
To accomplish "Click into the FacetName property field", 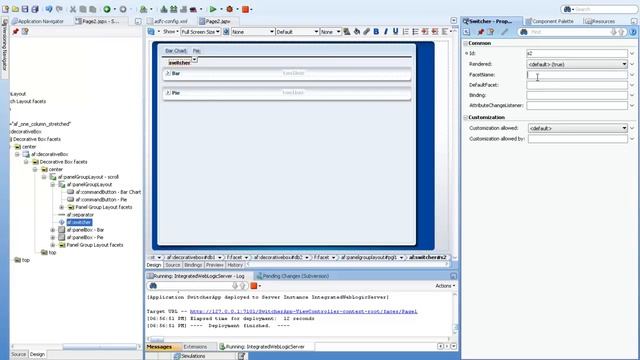I will click(577, 75).
